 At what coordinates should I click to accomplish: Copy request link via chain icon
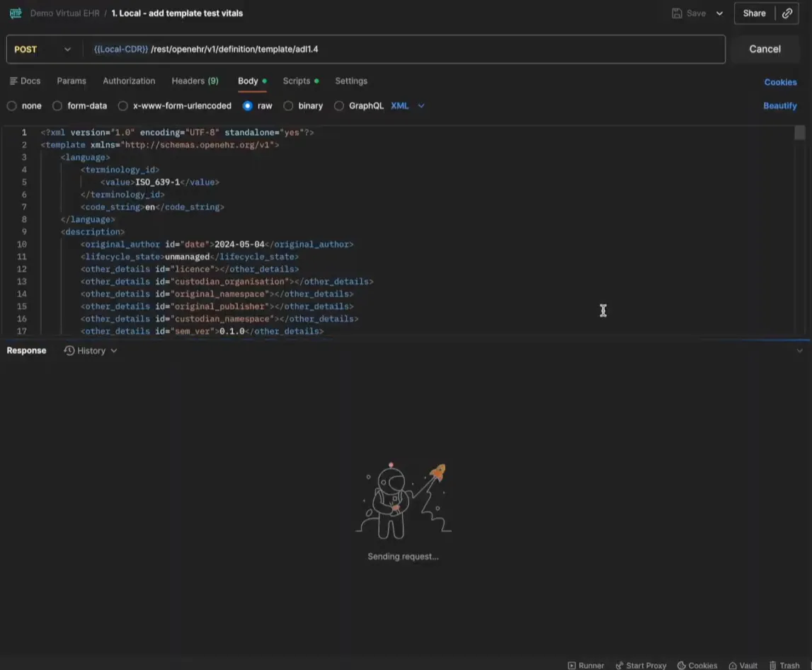787,13
